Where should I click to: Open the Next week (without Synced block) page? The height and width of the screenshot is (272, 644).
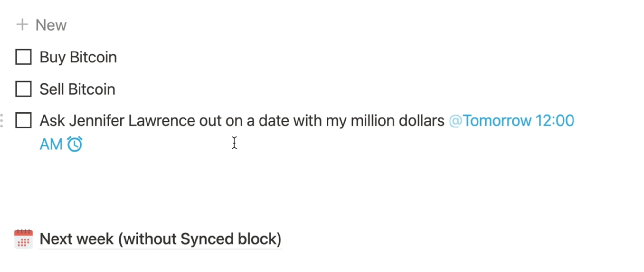pyautogui.click(x=160, y=239)
